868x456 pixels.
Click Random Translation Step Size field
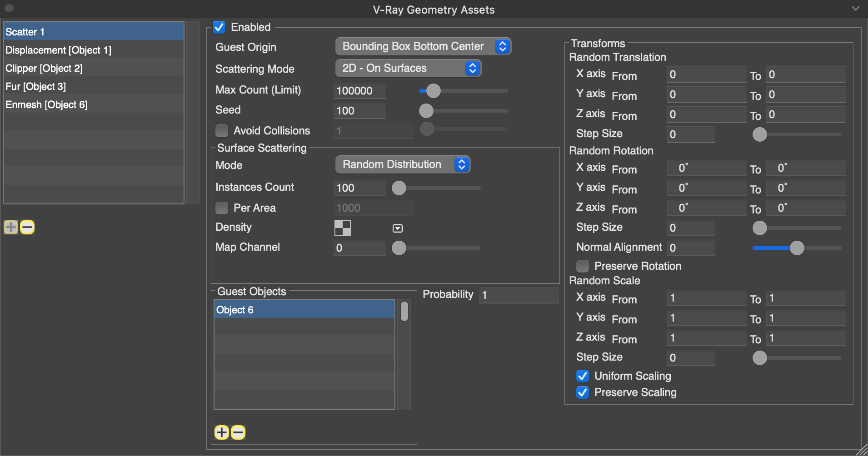(x=691, y=134)
